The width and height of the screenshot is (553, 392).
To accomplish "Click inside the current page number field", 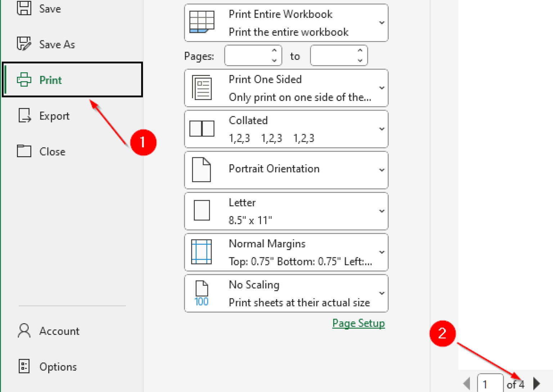I will tap(490, 384).
